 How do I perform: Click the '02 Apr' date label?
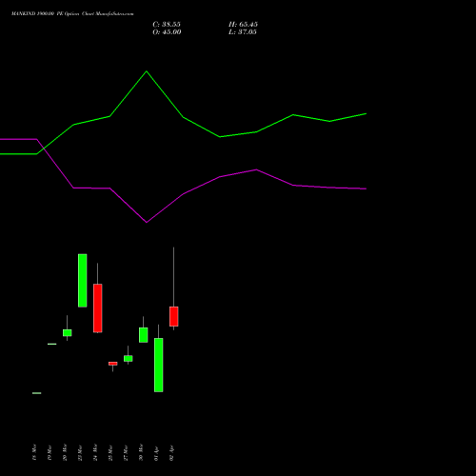pos(171,453)
